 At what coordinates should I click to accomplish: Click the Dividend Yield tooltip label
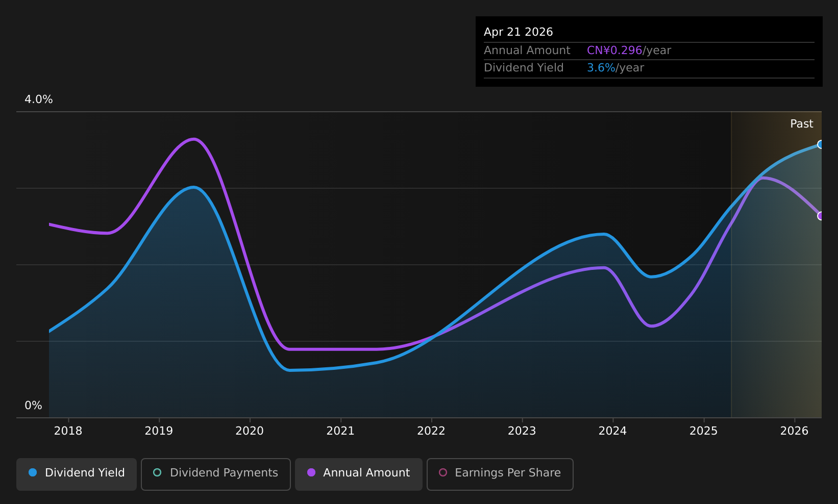click(x=524, y=68)
